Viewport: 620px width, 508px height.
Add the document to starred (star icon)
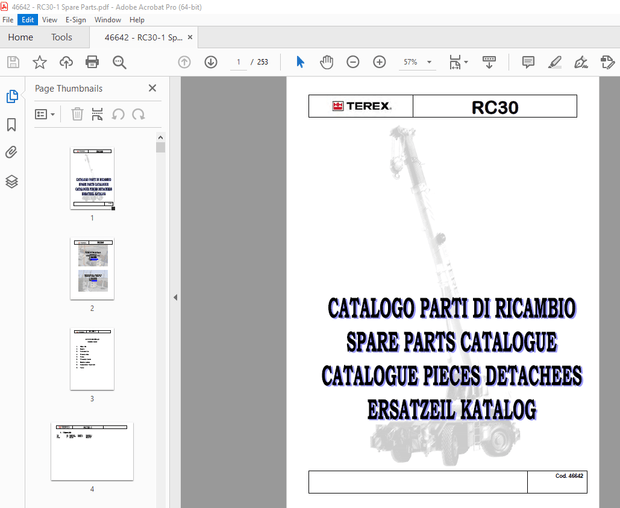coord(40,62)
